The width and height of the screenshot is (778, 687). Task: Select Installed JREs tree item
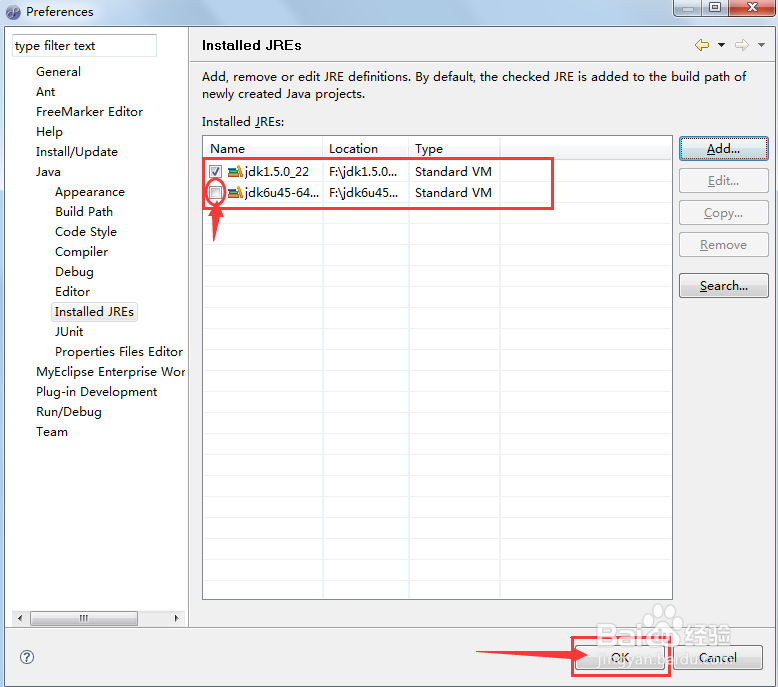click(94, 312)
